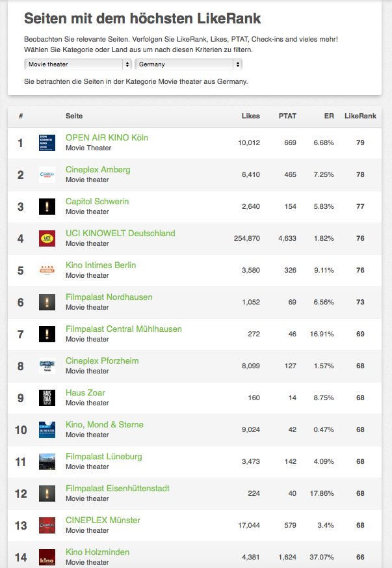
Task: Sort table by Likes column header
Action: 250,116
